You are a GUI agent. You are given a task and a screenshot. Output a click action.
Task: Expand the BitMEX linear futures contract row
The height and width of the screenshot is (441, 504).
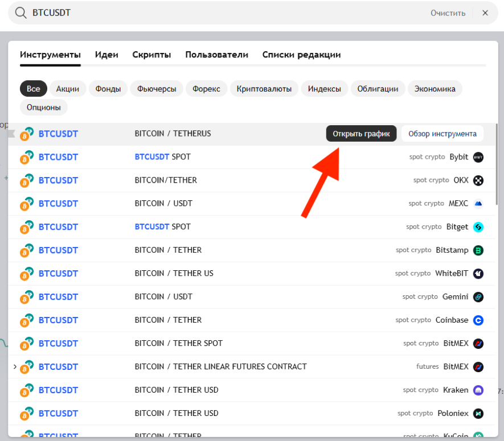click(15, 367)
